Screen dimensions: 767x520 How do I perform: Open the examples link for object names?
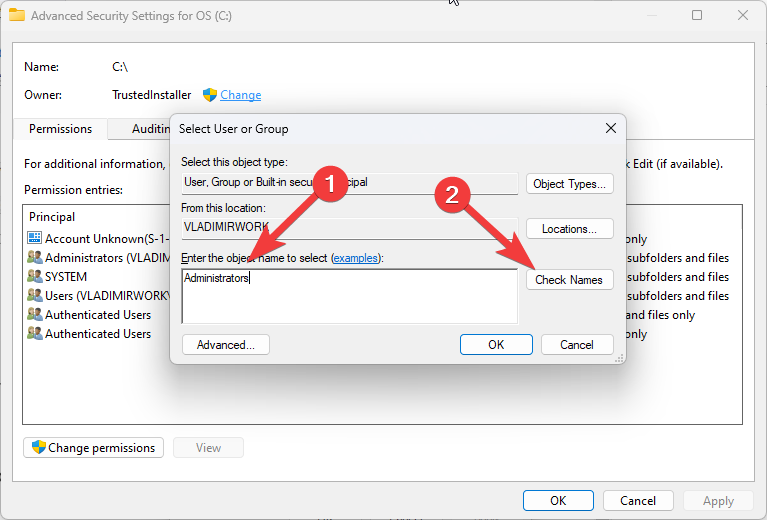(356, 258)
